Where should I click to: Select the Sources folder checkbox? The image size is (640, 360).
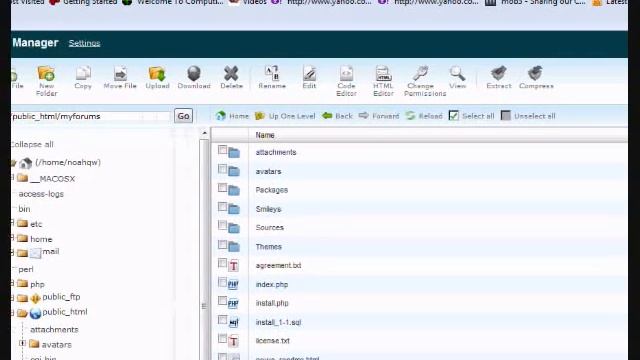[x=222, y=225]
